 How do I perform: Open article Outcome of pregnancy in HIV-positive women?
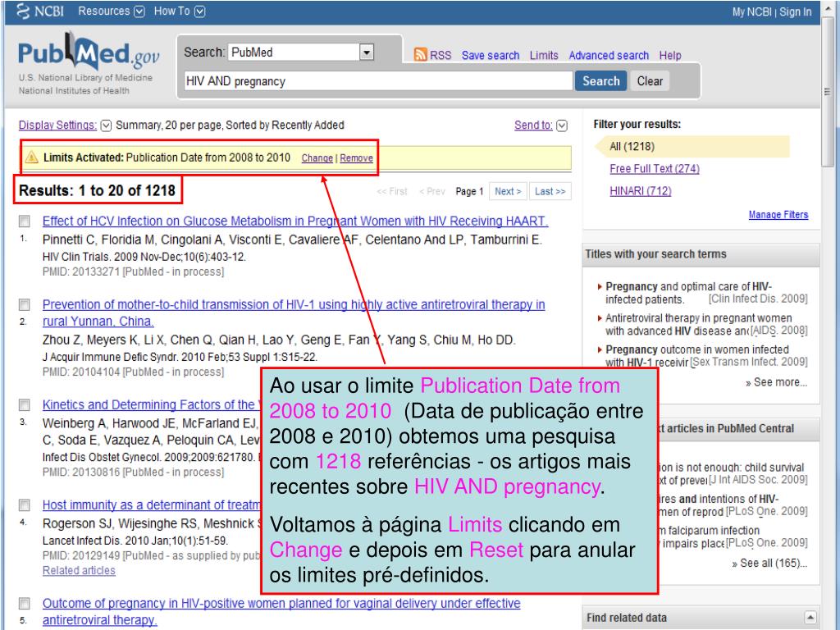coord(281,611)
